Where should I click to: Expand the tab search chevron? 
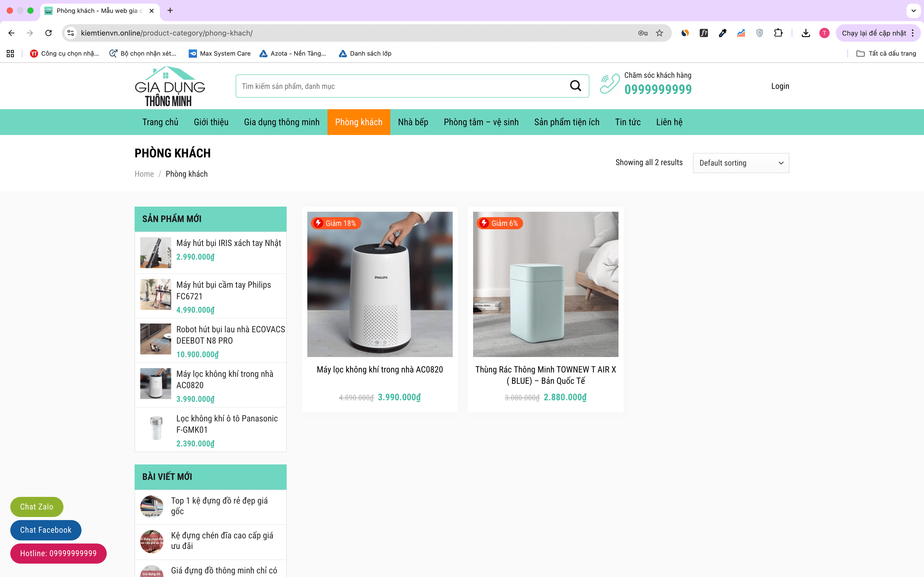click(913, 11)
